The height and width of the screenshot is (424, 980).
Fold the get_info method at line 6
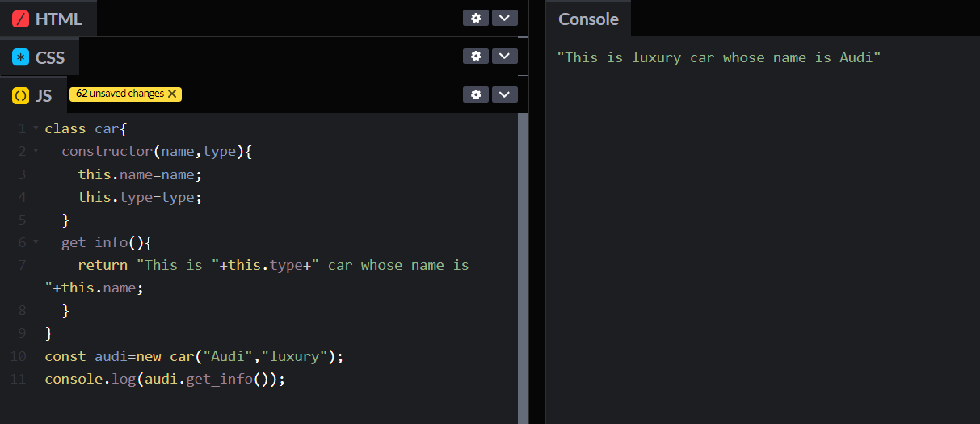pyautogui.click(x=36, y=241)
